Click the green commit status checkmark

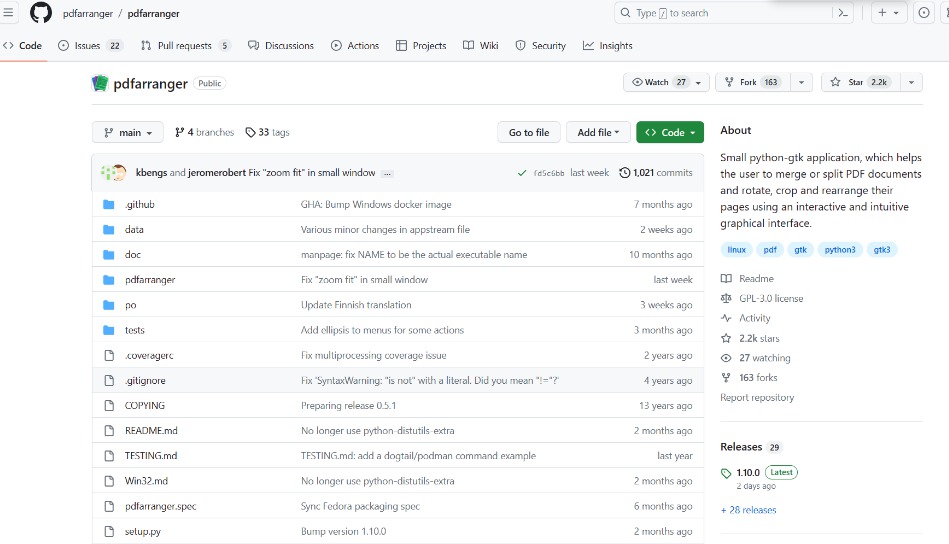pyautogui.click(x=522, y=173)
